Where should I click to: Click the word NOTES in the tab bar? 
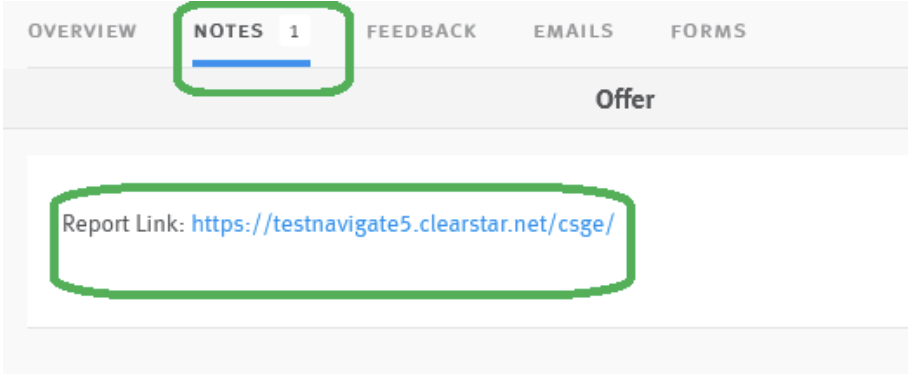(228, 31)
